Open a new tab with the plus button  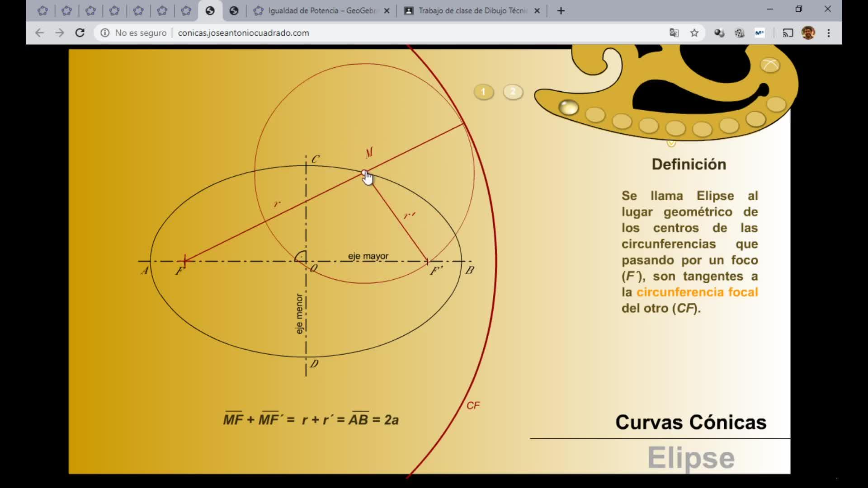561,11
